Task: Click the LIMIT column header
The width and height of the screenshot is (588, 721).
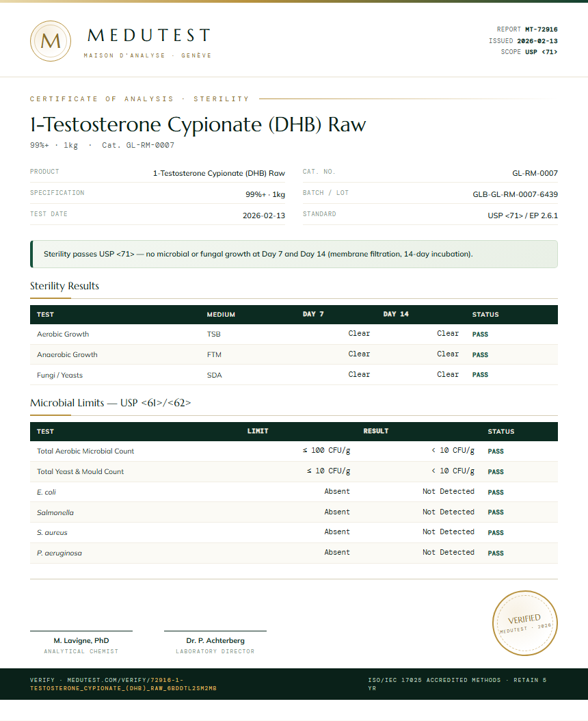Action: pyautogui.click(x=258, y=432)
